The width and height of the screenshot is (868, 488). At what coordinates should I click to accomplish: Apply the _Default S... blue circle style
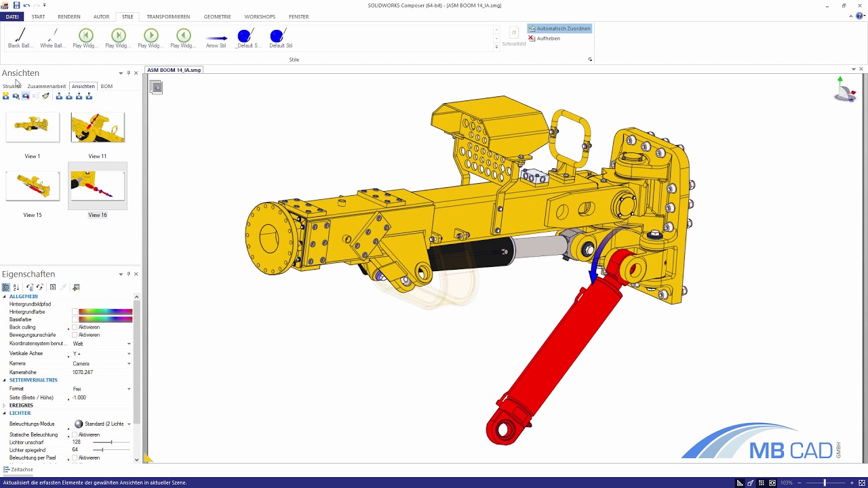pos(248,38)
